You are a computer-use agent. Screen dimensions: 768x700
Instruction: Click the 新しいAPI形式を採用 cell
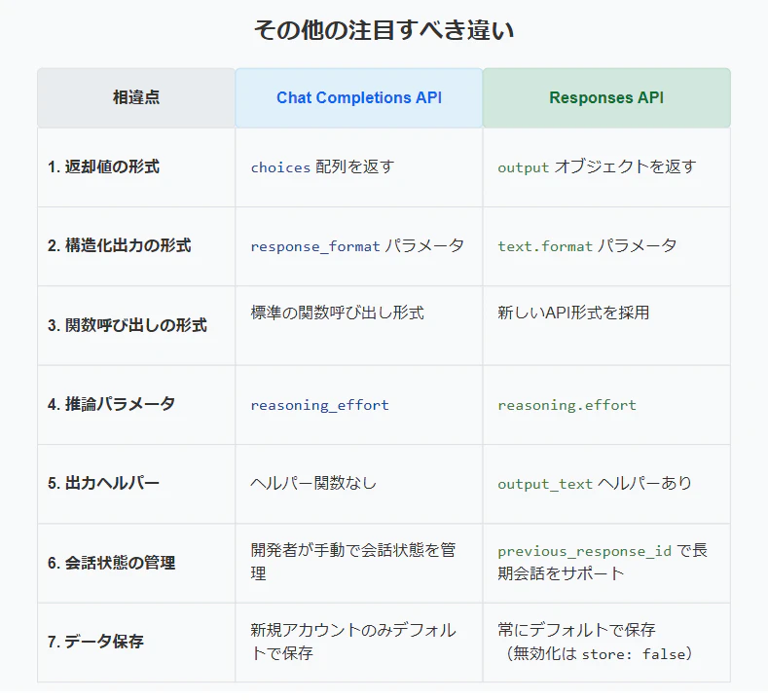[x=606, y=326]
